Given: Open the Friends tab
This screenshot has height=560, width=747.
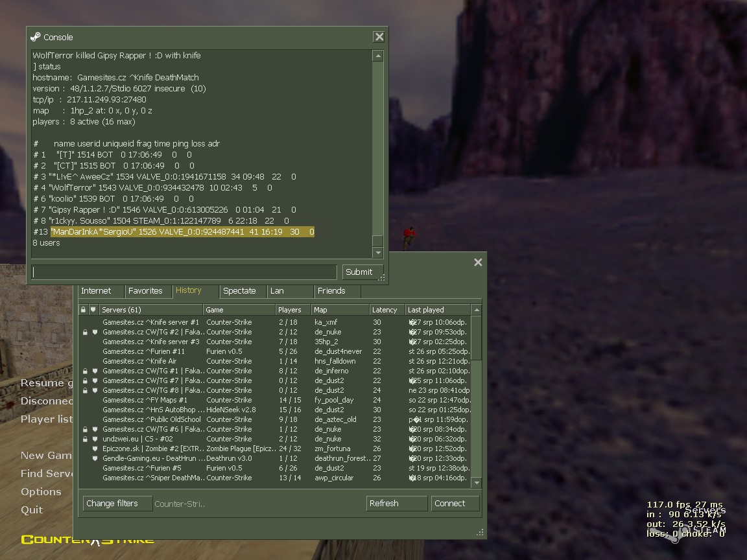Looking at the screenshot, I should [x=337, y=291].
